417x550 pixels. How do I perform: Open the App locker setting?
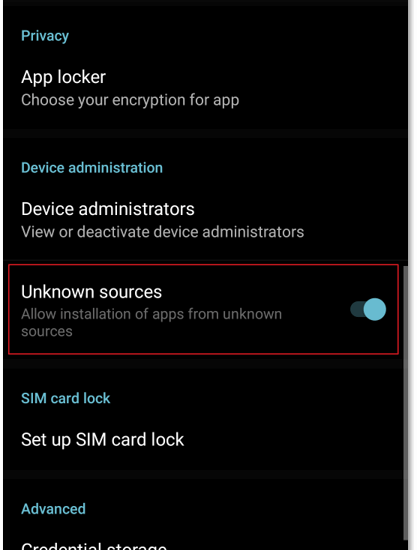[203, 88]
